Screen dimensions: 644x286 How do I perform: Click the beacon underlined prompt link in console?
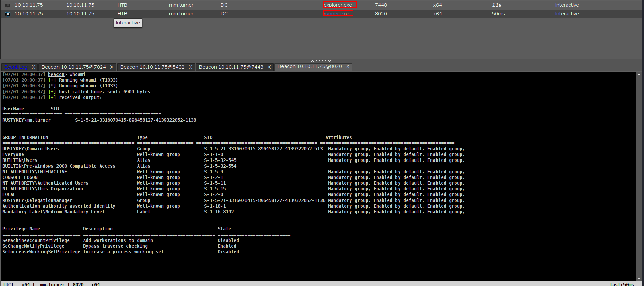(x=56, y=75)
